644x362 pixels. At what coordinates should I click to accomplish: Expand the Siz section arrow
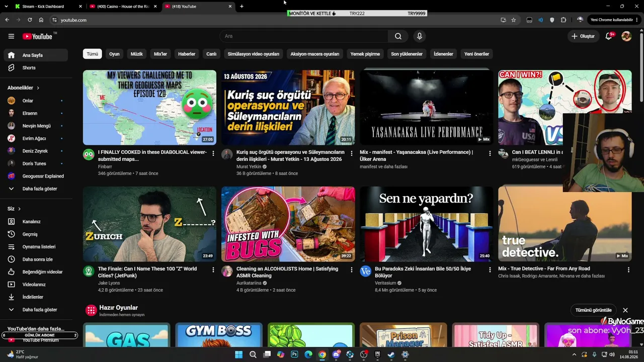point(19,209)
